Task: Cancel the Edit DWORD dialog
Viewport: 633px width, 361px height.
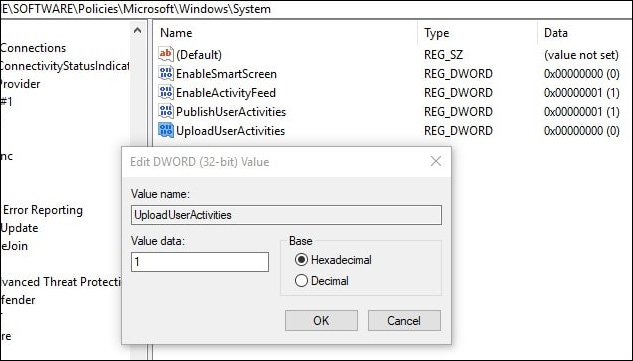Action: coord(404,321)
